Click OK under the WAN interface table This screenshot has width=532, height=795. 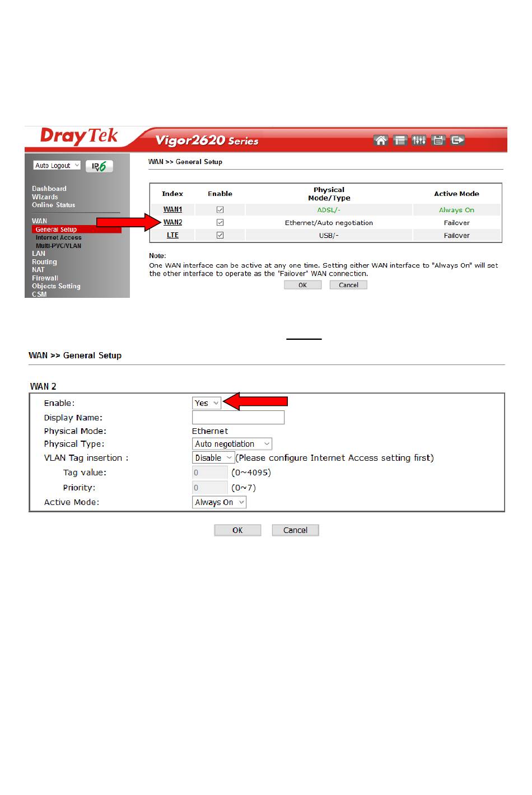click(302, 285)
